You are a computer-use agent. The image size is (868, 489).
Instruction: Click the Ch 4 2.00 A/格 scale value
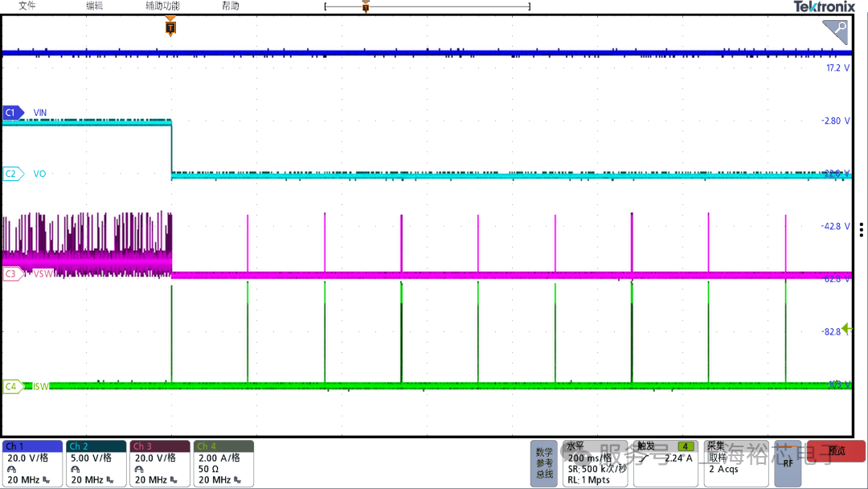219,458
